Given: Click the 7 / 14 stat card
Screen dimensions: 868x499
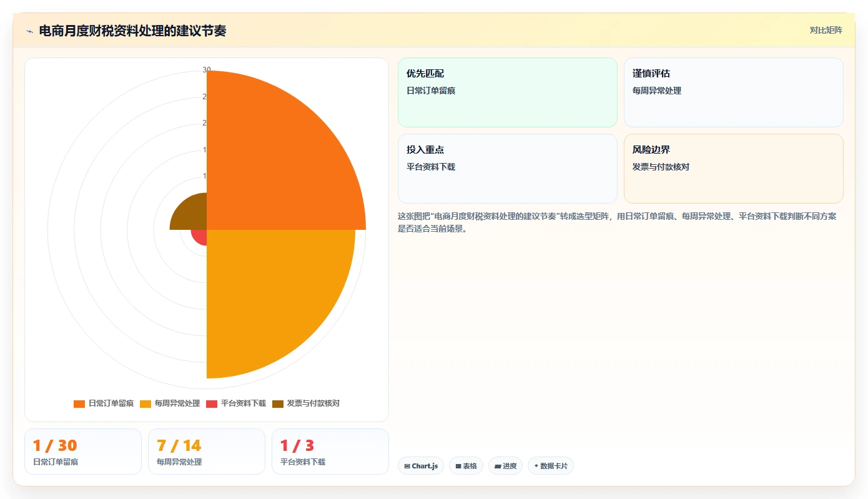Looking at the screenshot, I should coord(207,452).
